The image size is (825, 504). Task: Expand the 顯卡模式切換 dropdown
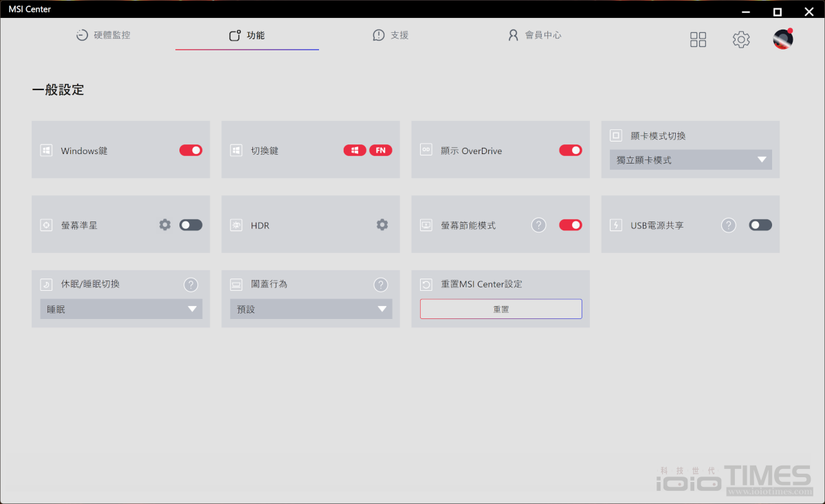[691, 160]
